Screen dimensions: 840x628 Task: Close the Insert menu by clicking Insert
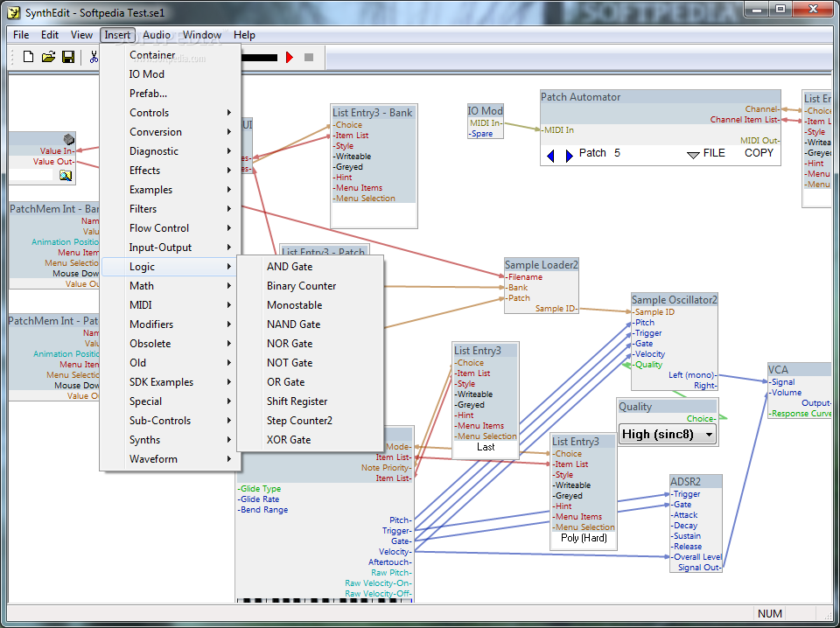[x=117, y=35]
